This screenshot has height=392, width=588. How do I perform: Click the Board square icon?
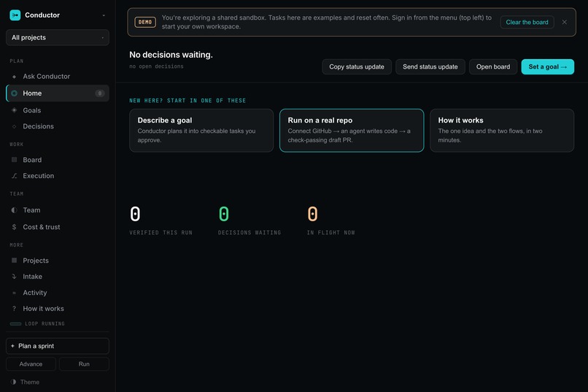click(x=15, y=160)
